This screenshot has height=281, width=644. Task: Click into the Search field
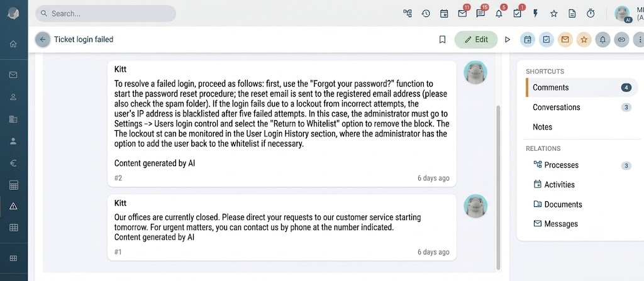[106, 14]
